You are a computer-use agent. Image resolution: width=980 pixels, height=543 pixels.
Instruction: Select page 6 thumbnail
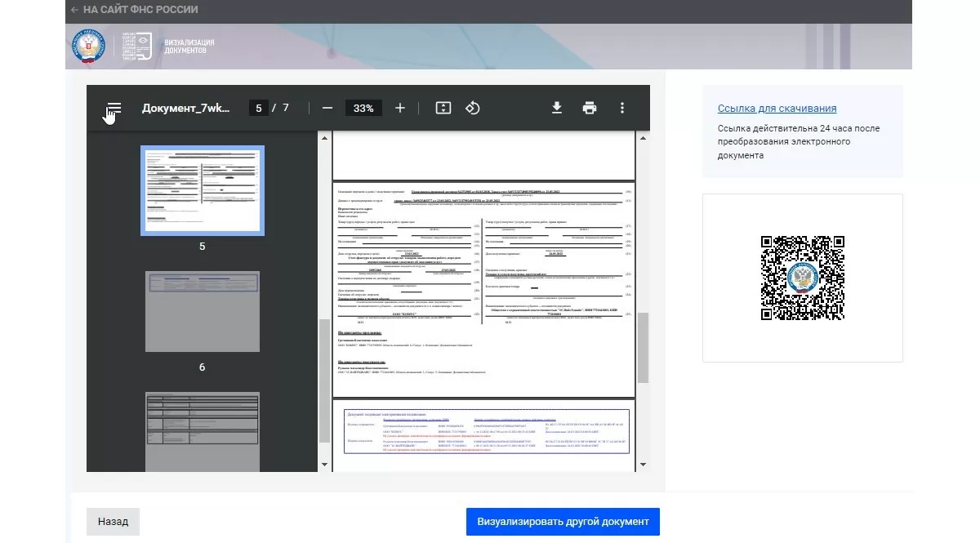[202, 311]
